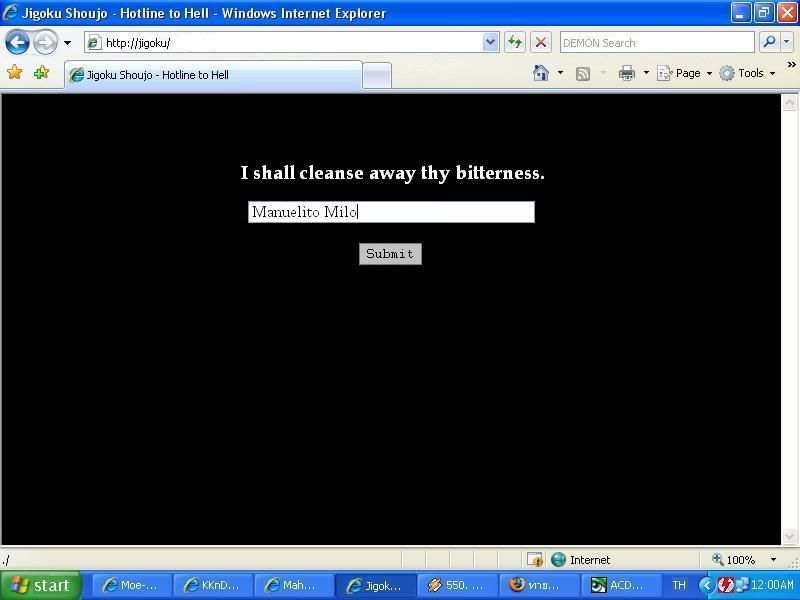Open search provider options dropdown arrow
This screenshot has height=600, width=800.
[x=787, y=42]
